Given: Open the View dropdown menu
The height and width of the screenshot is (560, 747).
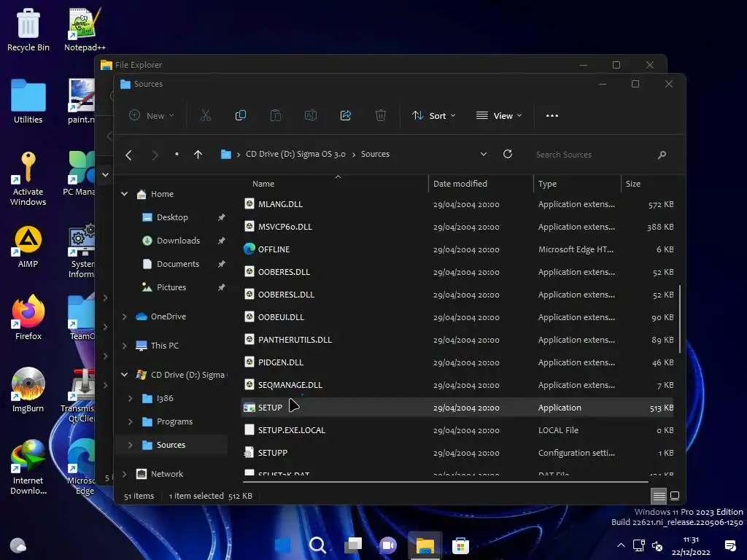Looking at the screenshot, I should pos(499,116).
